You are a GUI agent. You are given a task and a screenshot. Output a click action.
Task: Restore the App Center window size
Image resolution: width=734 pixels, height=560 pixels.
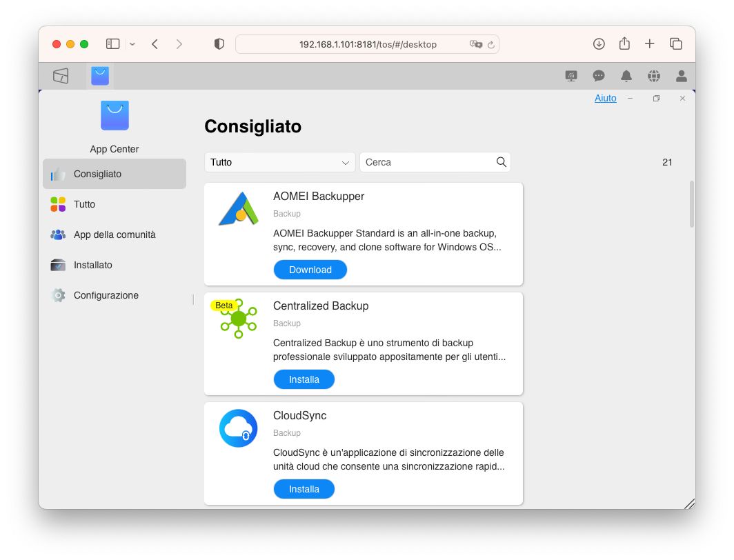pos(656,98)
